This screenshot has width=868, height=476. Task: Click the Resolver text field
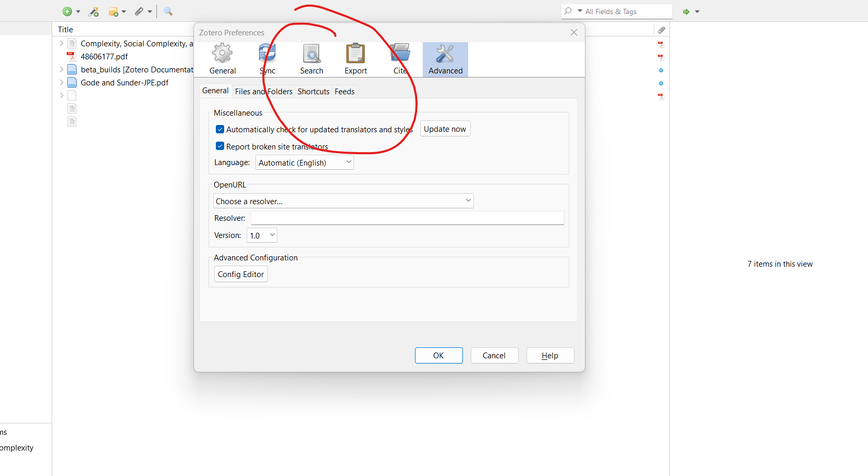408,218
